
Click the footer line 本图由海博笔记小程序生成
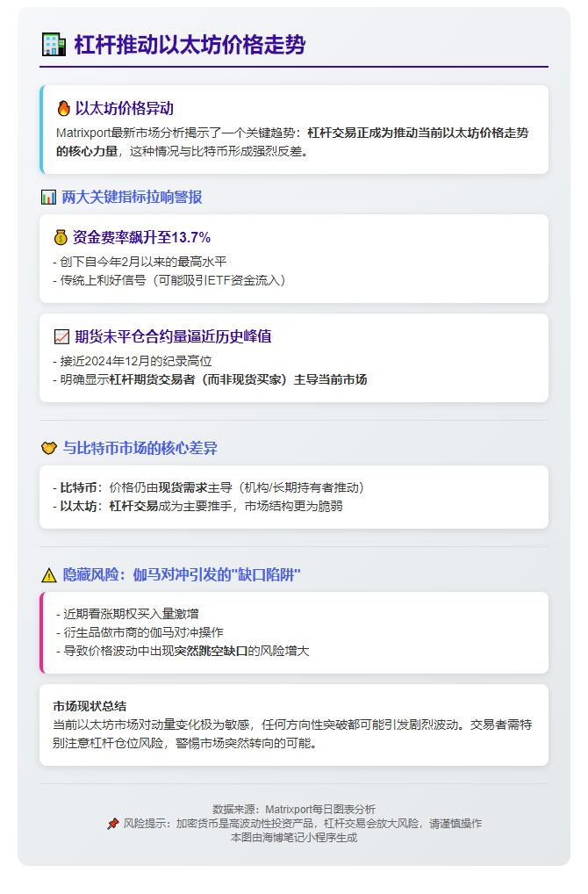(294, 838)
